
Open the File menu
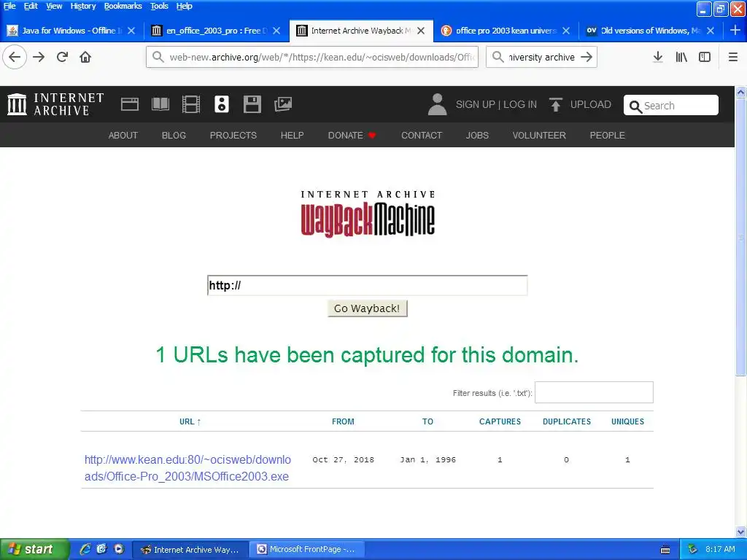coord(9,6)
